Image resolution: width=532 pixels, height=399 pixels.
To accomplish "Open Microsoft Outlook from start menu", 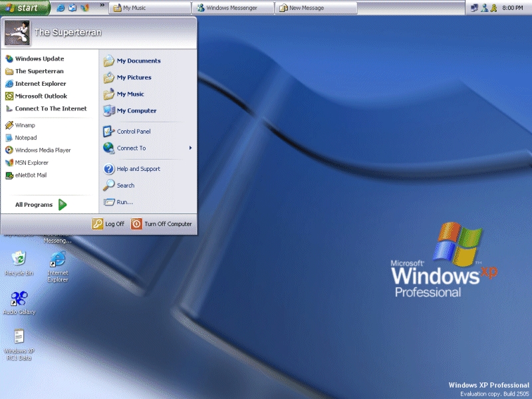I will tap(37, 96).
